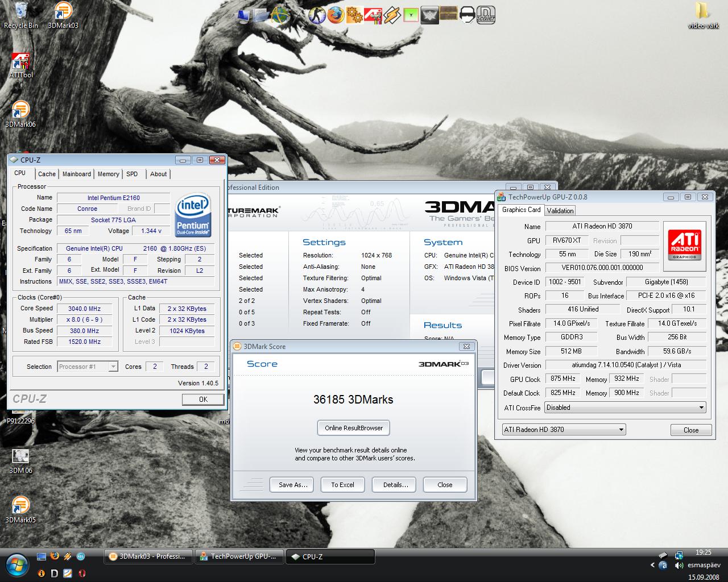
Task: Open the ATITool desktop shortcut
Action: pos(21,65)
